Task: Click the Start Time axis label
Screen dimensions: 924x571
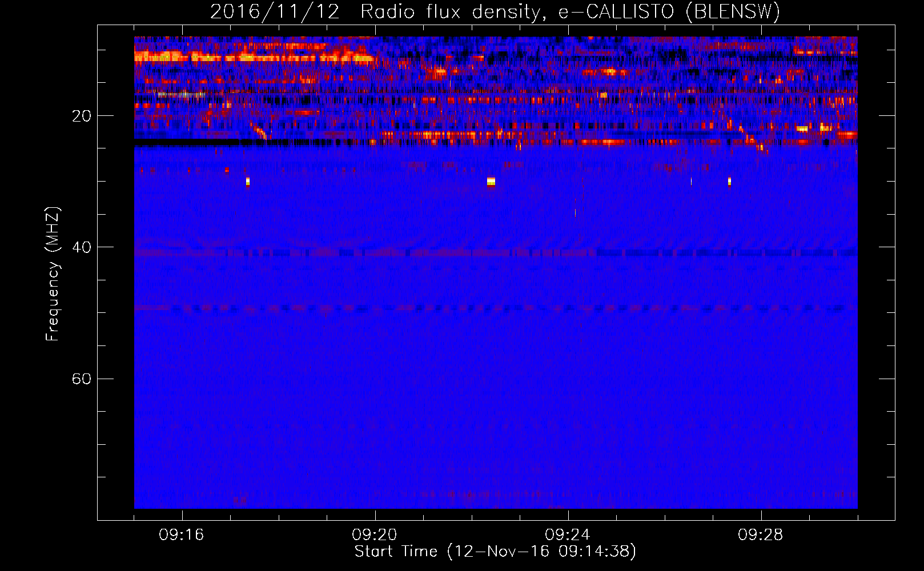Action: 495,552
